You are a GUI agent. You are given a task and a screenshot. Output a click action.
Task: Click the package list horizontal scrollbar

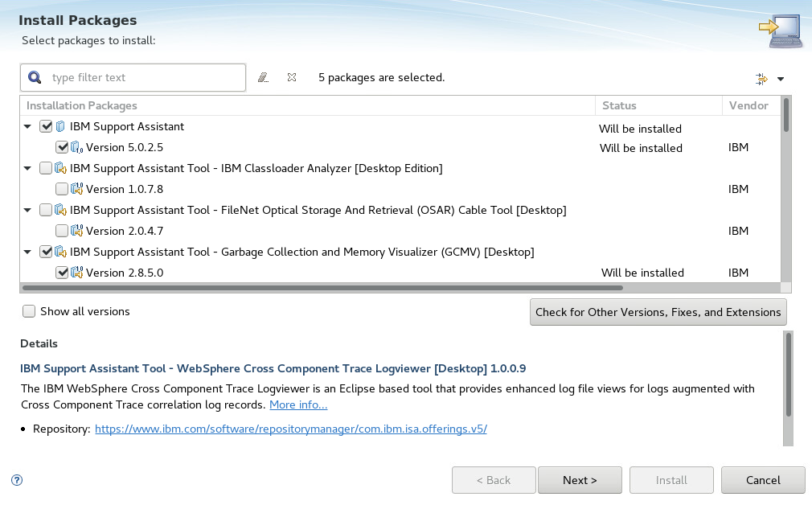click(322, 287)
